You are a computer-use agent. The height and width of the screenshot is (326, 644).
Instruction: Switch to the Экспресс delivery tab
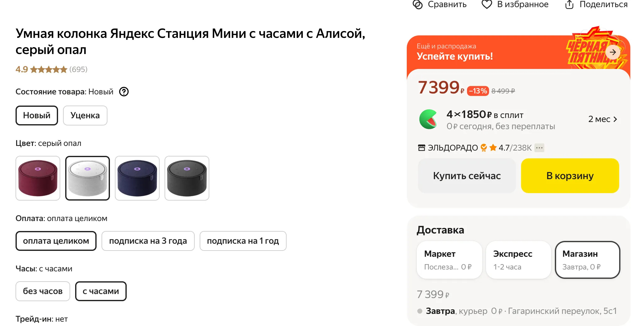point(518,260)
